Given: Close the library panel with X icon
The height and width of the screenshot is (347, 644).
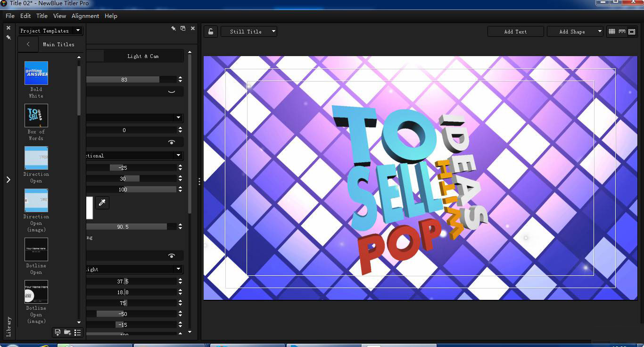Looking at the screenshot, I should 8,28.
